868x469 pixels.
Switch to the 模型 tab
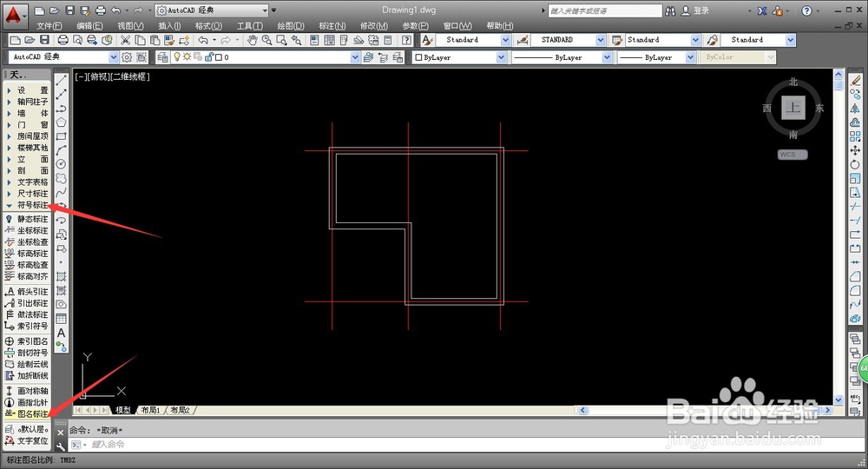pyautogui.click(x=123, y=410)
